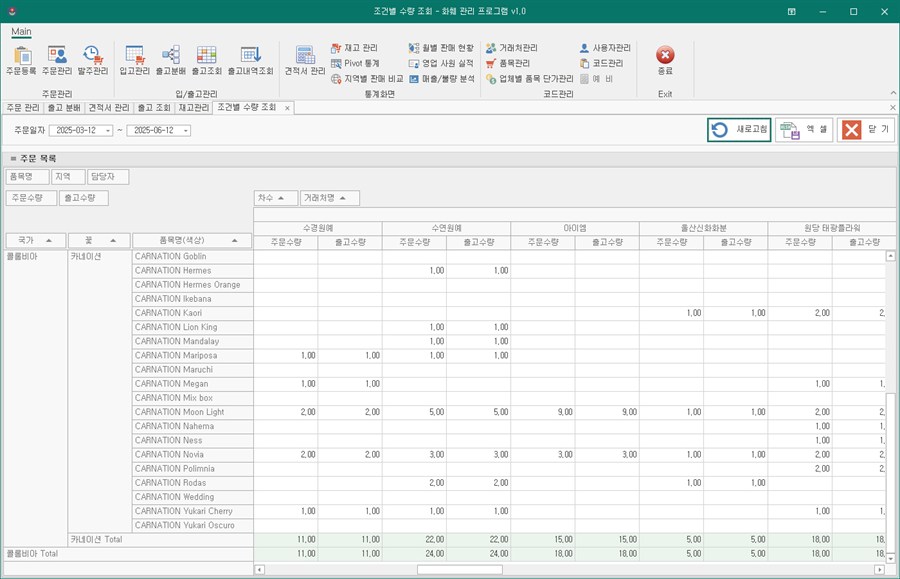Viewport: 900px width, 579px height.
Task: Sort by the 차수 column field
Action: (x=276, y=198)
